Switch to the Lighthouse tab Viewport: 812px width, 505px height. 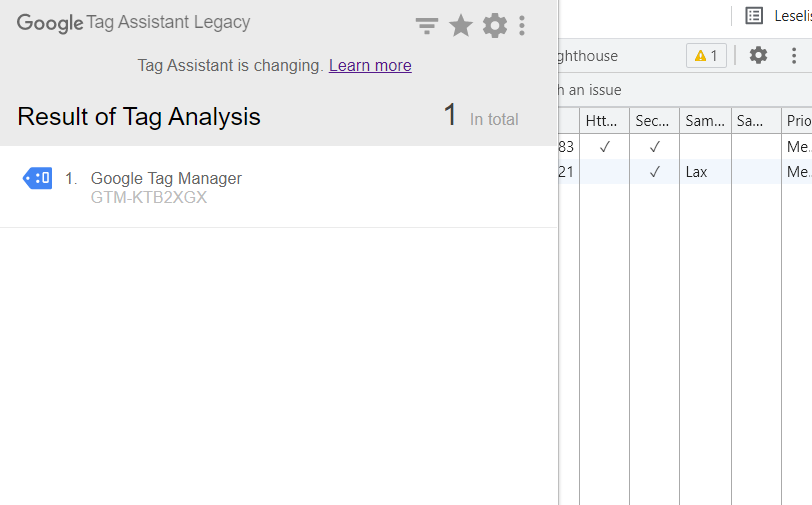pos(587,55)
